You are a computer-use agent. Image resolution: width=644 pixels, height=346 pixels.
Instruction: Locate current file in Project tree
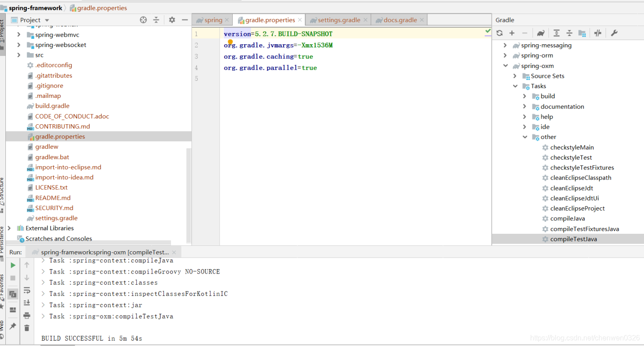pos(143,20)
